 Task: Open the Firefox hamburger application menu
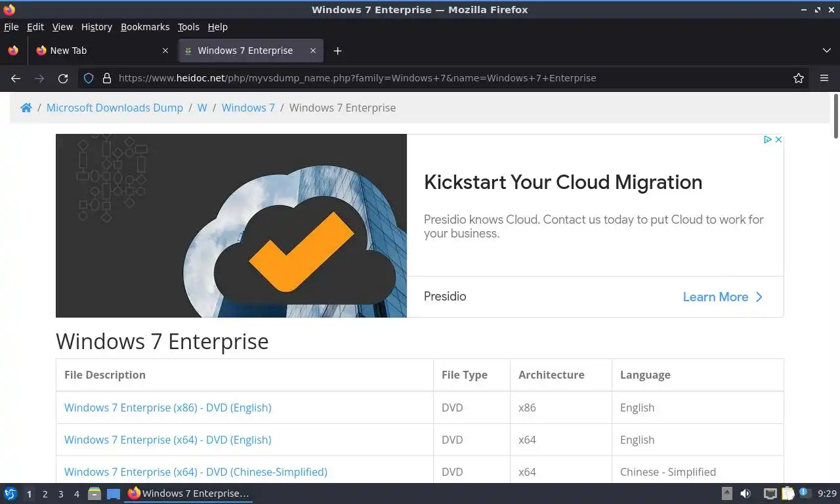(824, 78)
